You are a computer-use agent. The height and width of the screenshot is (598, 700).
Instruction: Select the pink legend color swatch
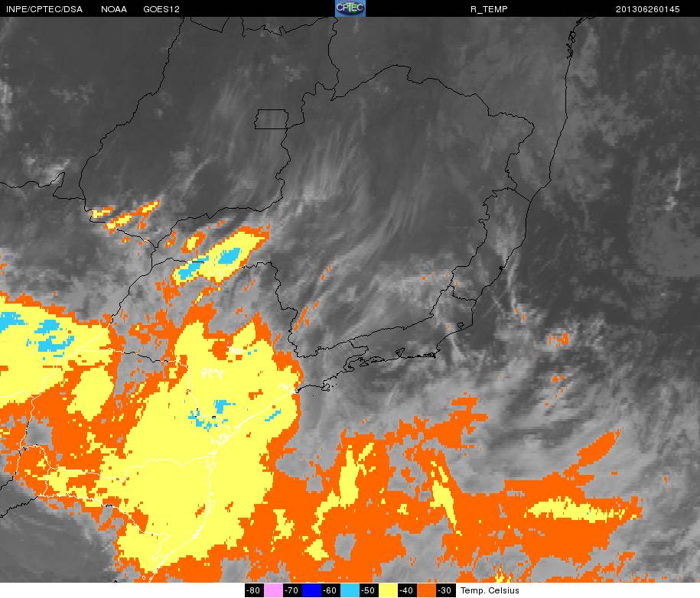click(273, 590)
